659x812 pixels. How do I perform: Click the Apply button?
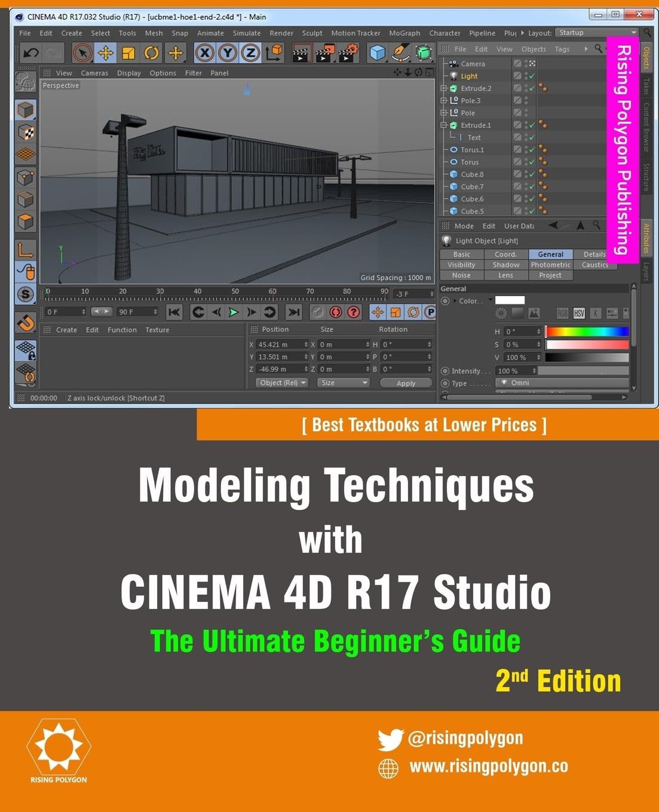pyautogui.click(x=406, y=383)
